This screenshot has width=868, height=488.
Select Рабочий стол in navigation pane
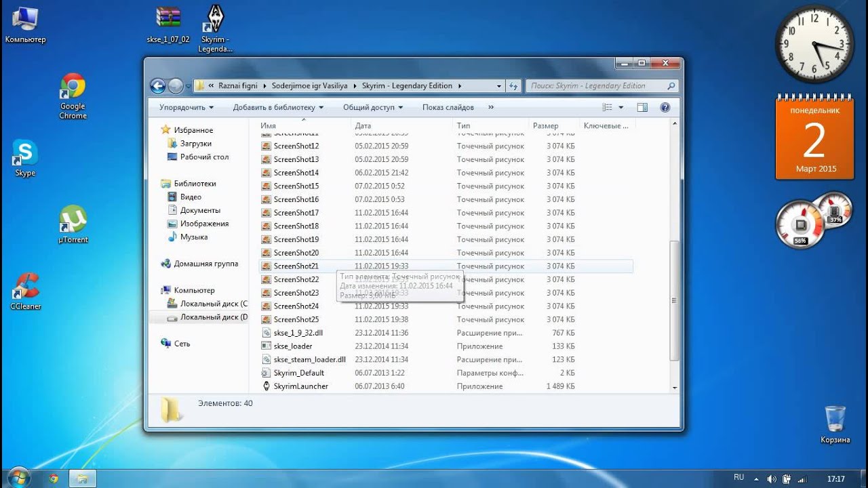tap(204, 157)
